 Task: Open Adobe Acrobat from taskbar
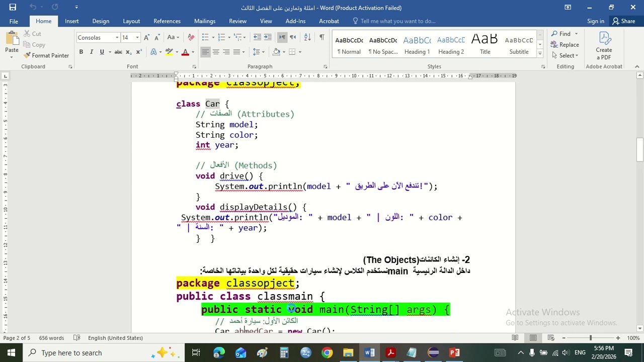(x=390, y=353)
